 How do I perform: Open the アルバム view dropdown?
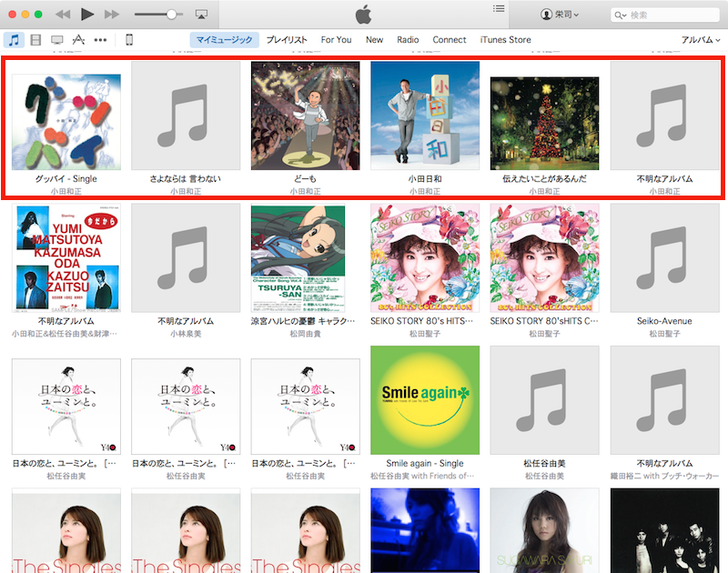[700, 40]
